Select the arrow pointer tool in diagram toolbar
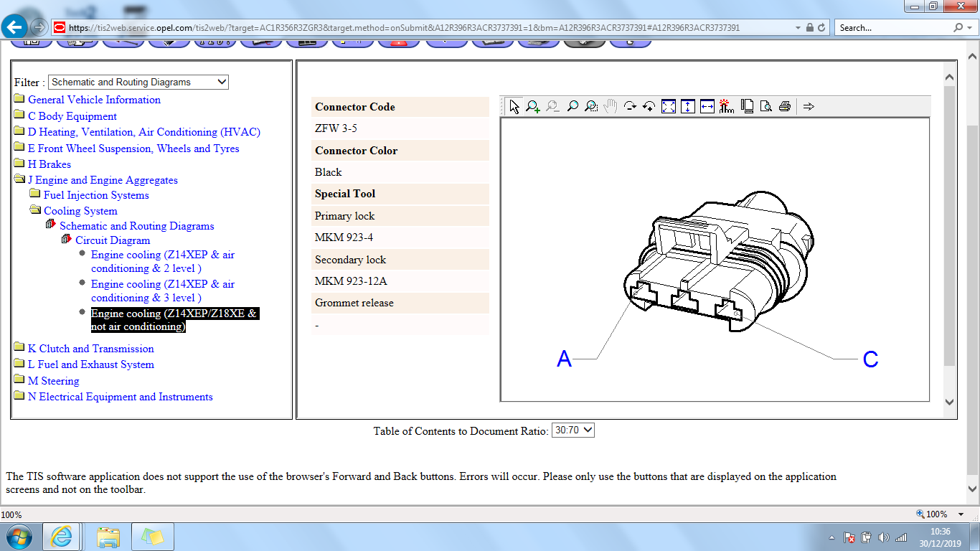Viewport: 980px width, 551px height. [x=514, y=106]
